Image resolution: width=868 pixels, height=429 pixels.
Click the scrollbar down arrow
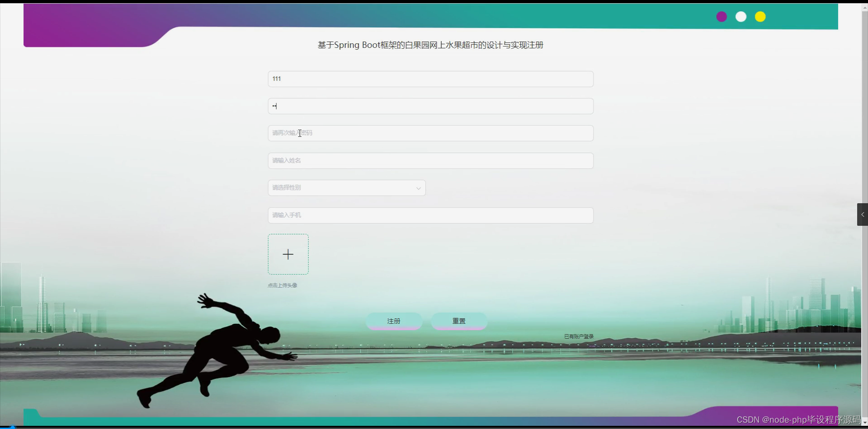pos(864,423)
